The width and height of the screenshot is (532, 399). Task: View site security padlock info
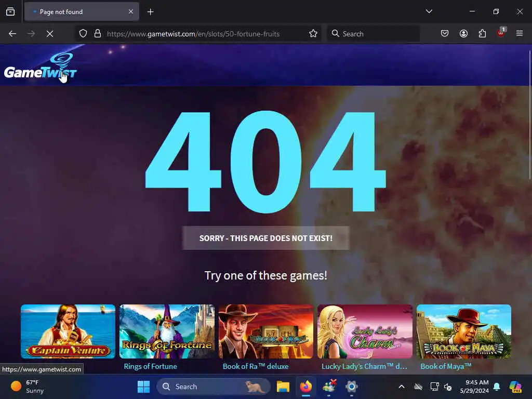point(98,34)
